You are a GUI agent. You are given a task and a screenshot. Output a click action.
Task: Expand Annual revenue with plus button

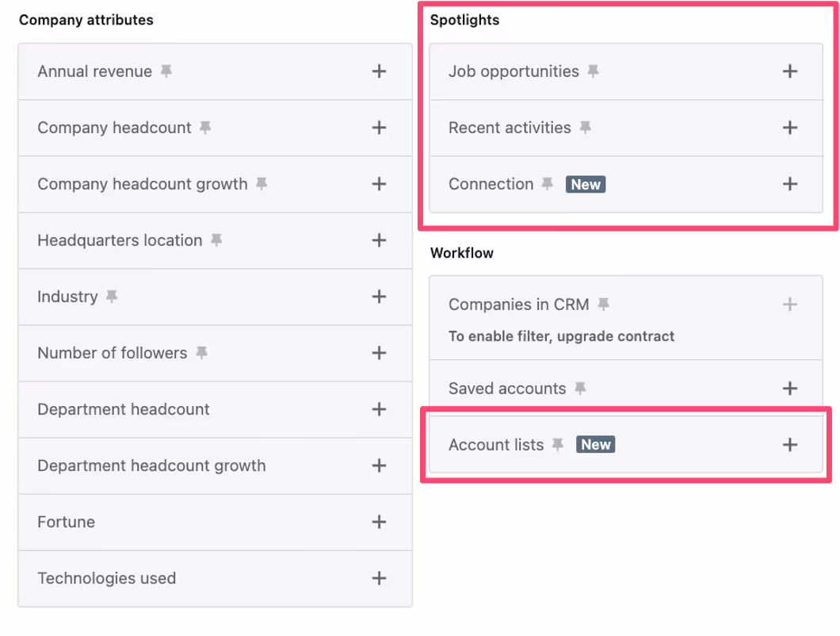tap(379, 71)
